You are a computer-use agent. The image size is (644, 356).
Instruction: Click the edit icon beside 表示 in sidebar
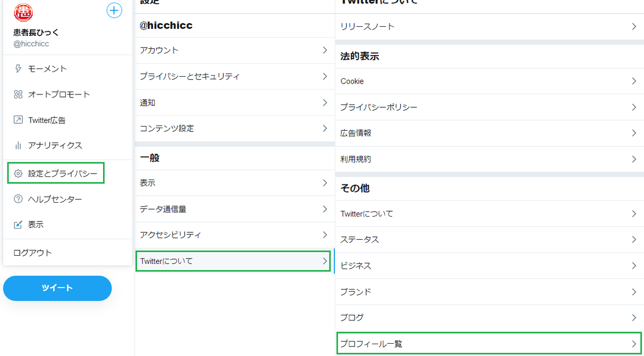pyautogui.click(x=18, y=225)
